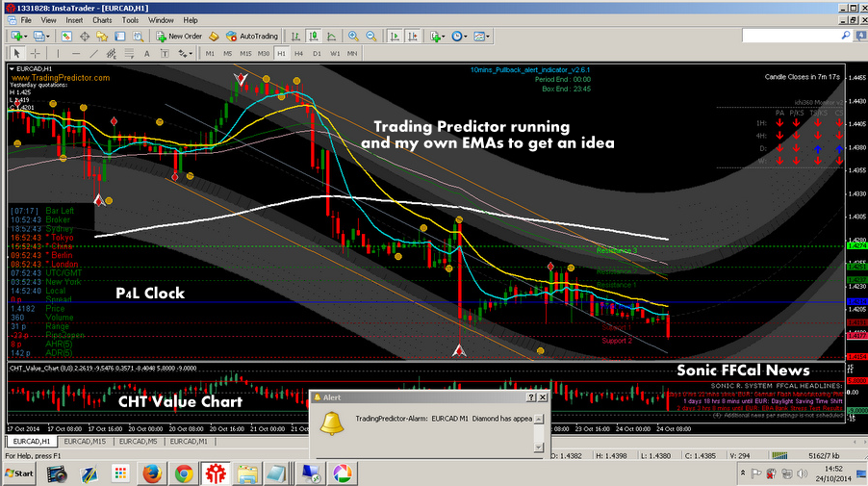Click the Alert dialog help button
This screenshot has width=868, height=486.
click(x=531, y=396)
